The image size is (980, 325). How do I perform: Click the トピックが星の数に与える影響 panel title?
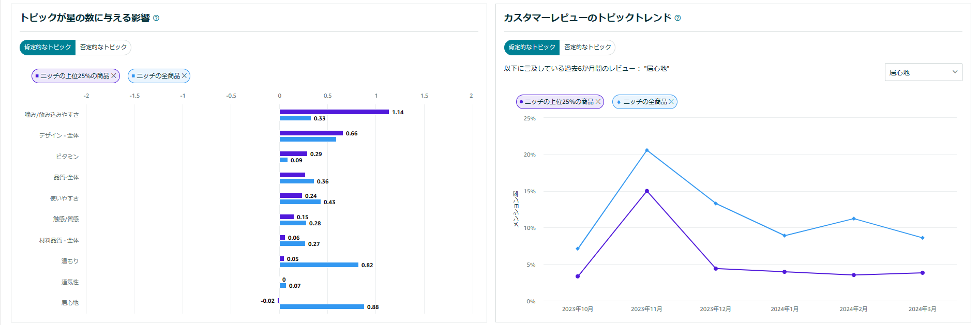85,18
